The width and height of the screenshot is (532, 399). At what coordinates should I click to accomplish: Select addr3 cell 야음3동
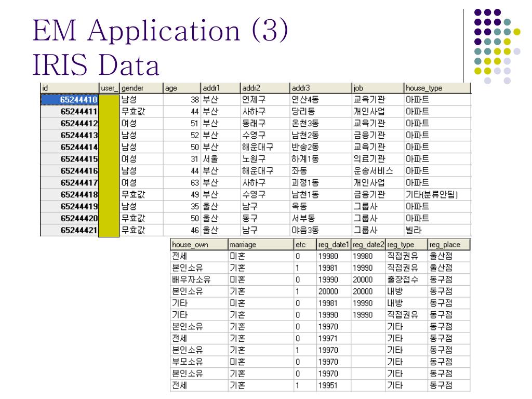point(321,230)
